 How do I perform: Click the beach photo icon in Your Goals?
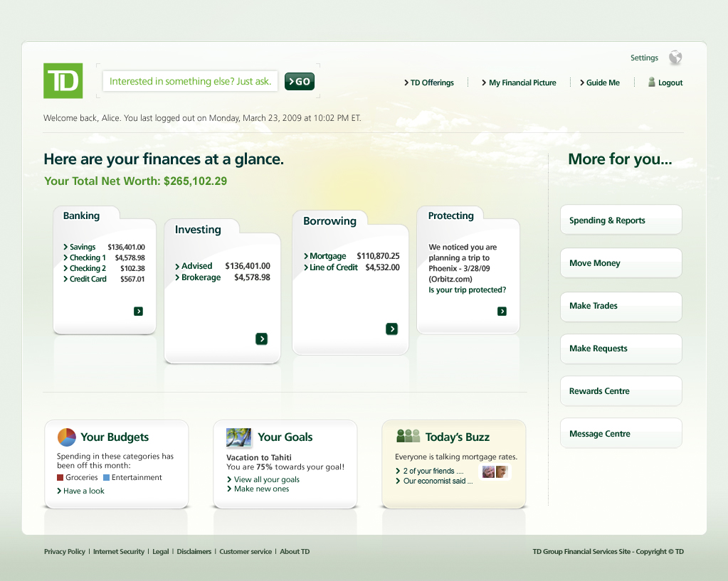(238, 437)
